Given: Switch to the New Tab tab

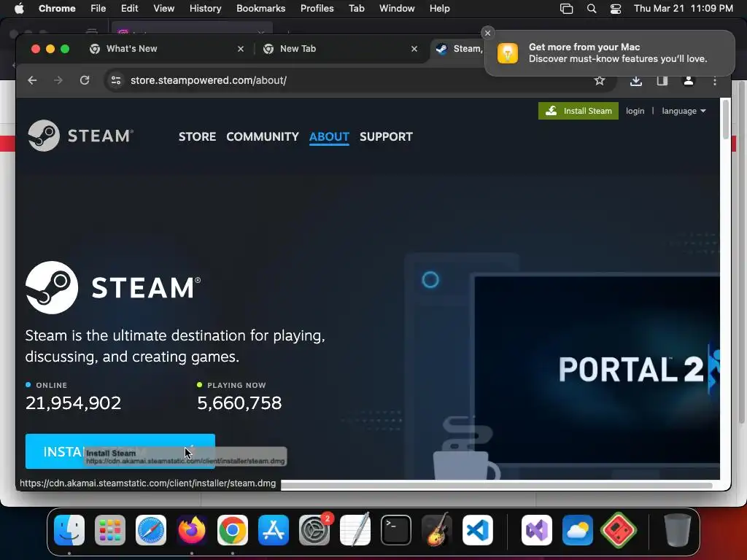Looking at the screenshot, I should (341, 49).
